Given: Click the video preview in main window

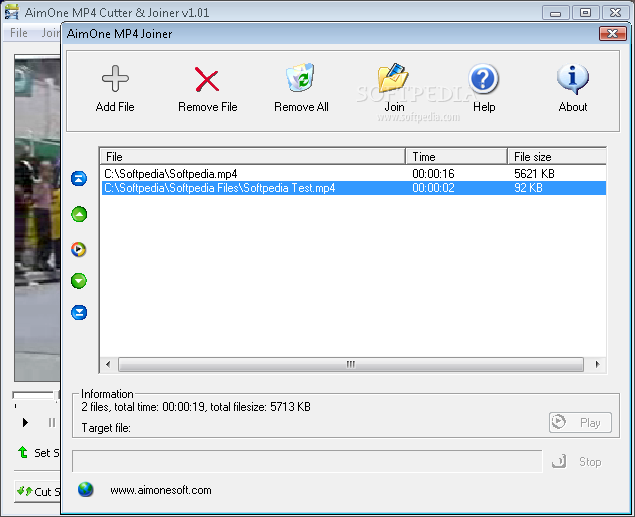Looking at the screenshot, I should coord(38,219).
